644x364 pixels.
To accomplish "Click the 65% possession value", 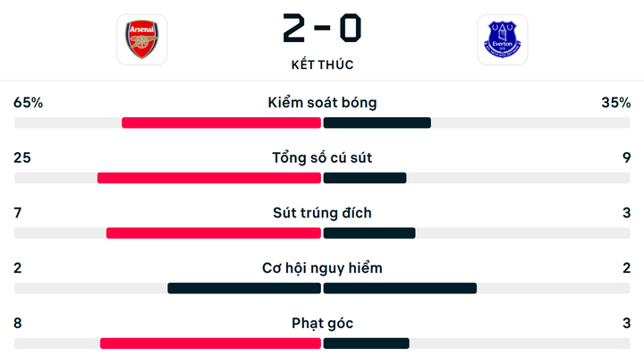I will click(29, 103).
